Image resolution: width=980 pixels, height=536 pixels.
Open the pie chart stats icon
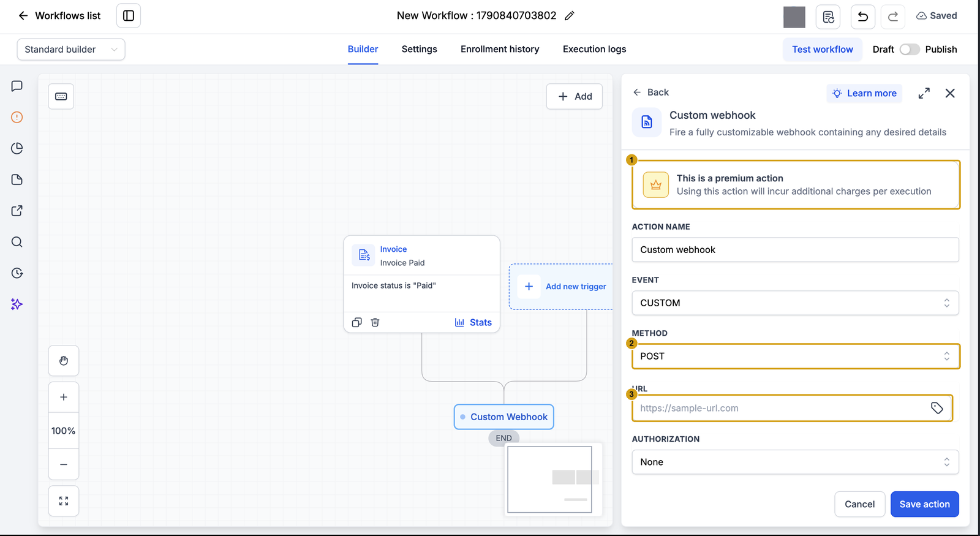[17, 148]
